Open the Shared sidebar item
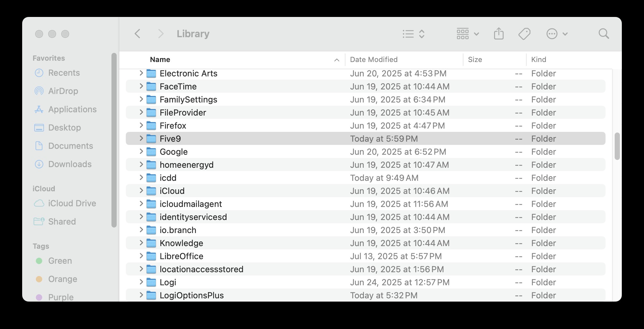 click(55, 222)
